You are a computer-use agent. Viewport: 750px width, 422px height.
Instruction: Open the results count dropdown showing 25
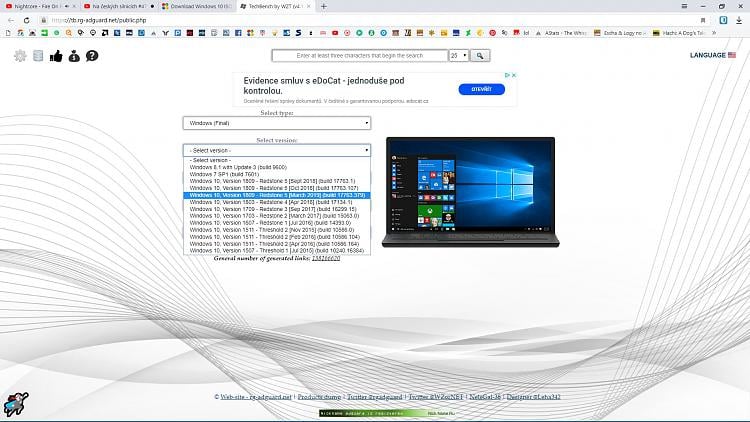[x=458, y=56]
